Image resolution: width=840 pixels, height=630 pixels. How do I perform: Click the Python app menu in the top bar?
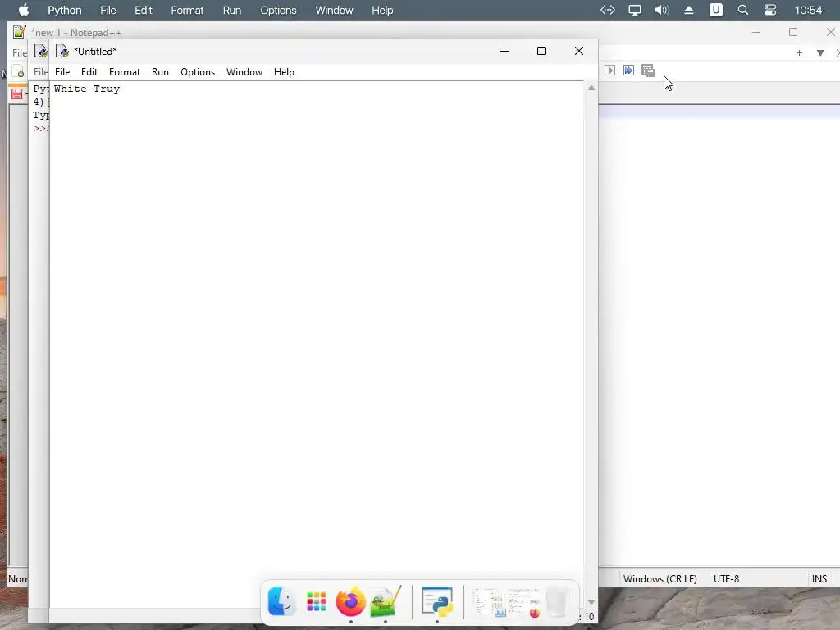point(64,10)
